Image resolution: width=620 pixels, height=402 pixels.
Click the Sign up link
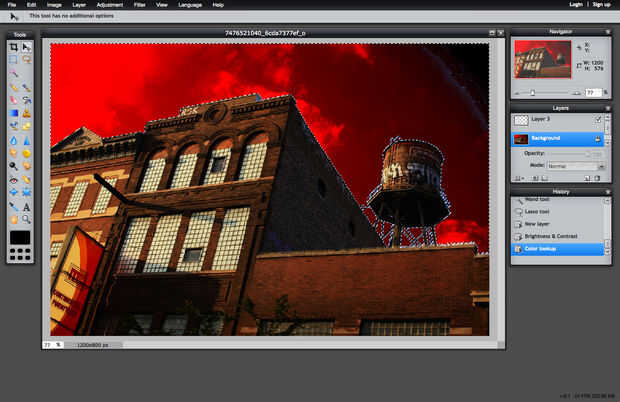(x=601, y=5)
